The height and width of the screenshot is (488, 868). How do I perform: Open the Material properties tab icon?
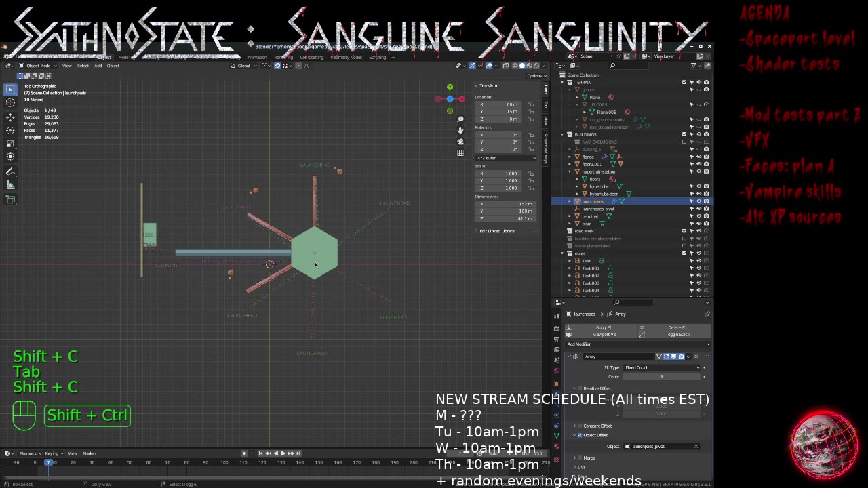pos(557,447)
